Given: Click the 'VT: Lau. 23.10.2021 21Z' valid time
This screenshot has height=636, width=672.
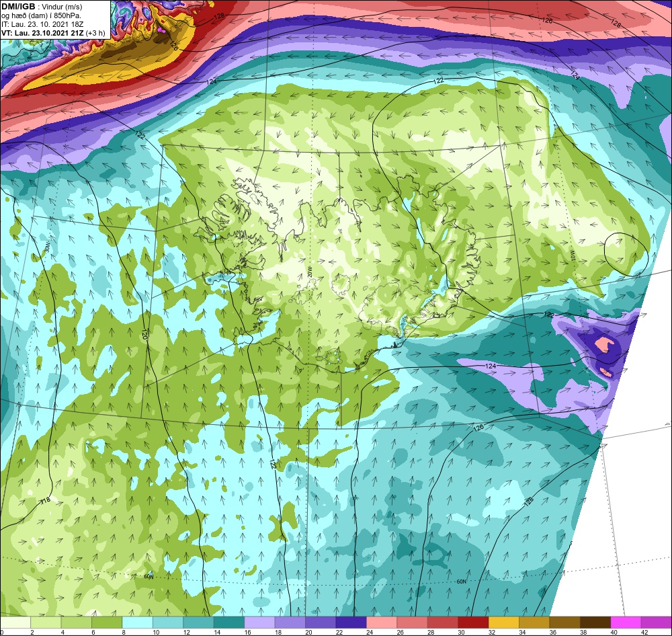Looking at the screenshot, I should tap(42, 33).
